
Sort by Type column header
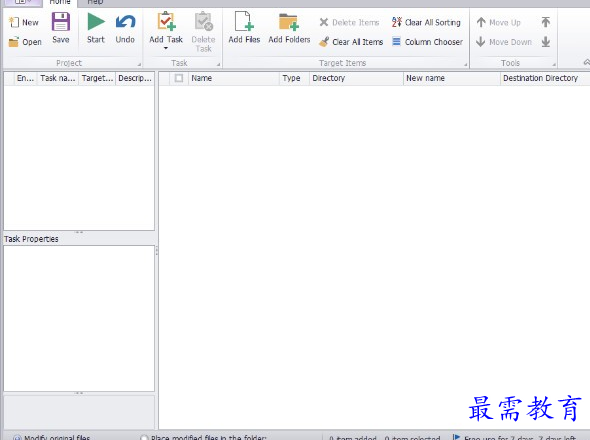click(x=294, y=78)
